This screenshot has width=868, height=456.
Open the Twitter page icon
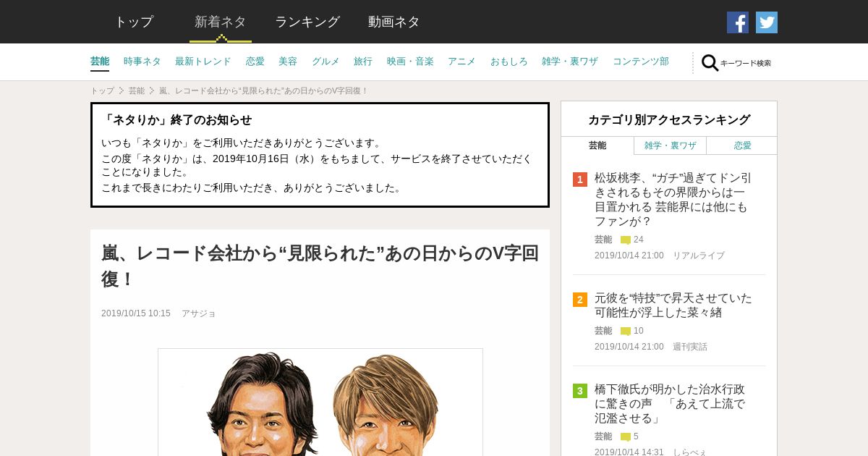click(x=767, y=22)
